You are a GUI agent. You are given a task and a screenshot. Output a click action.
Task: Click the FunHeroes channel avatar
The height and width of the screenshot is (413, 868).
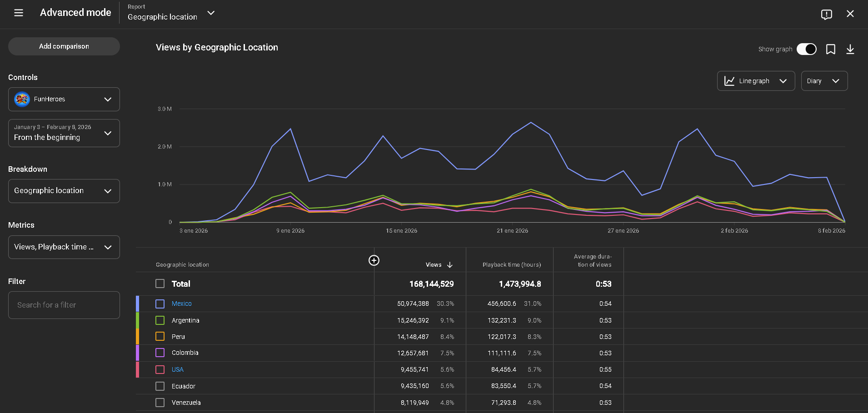(22, 99)
